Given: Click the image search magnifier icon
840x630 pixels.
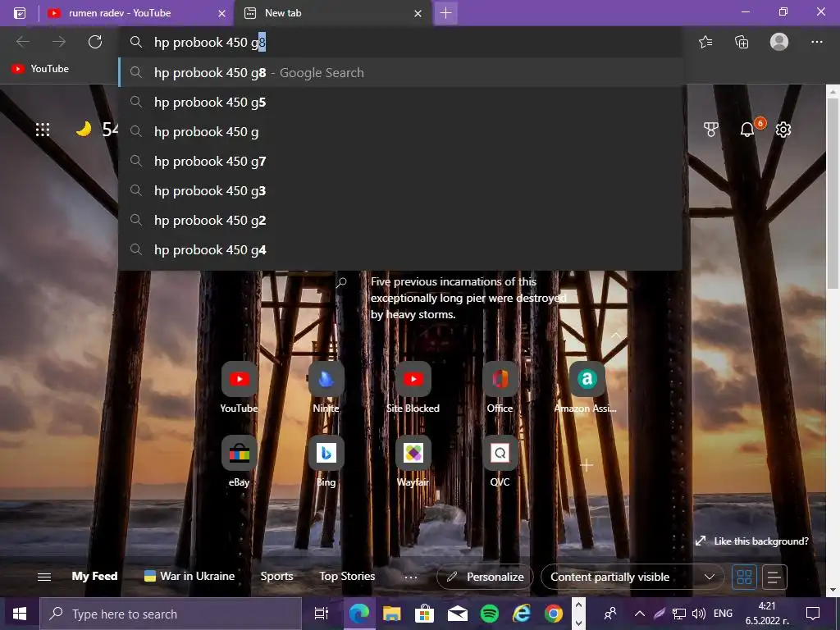Looking at the screenshot, I should pos(341,282).
